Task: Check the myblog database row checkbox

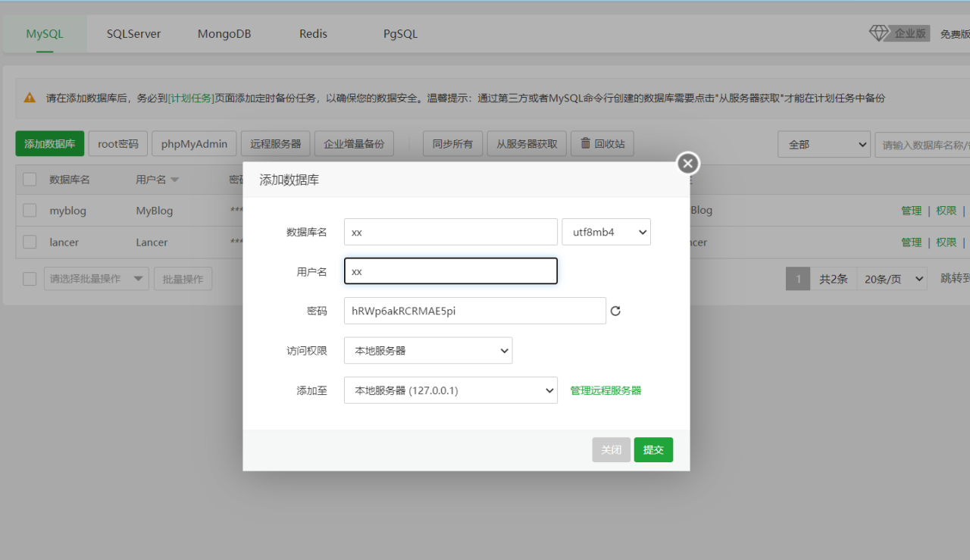Action: [30, 211]
